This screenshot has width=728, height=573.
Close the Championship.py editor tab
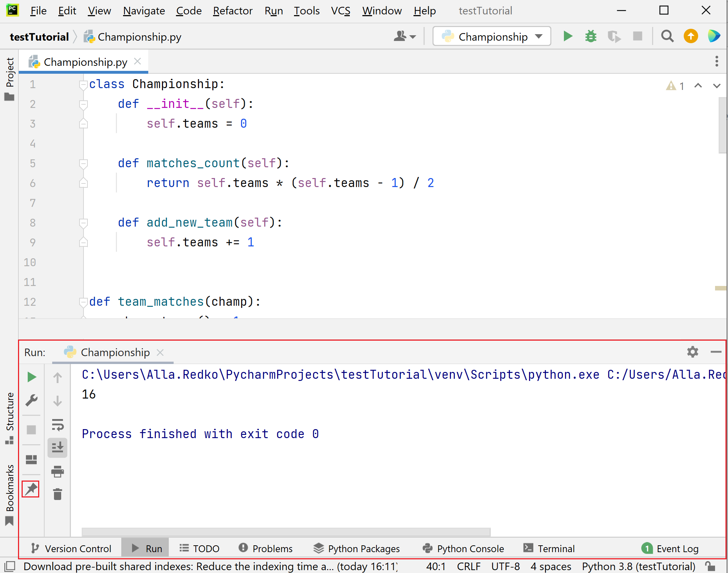click(x=137, y=62)
